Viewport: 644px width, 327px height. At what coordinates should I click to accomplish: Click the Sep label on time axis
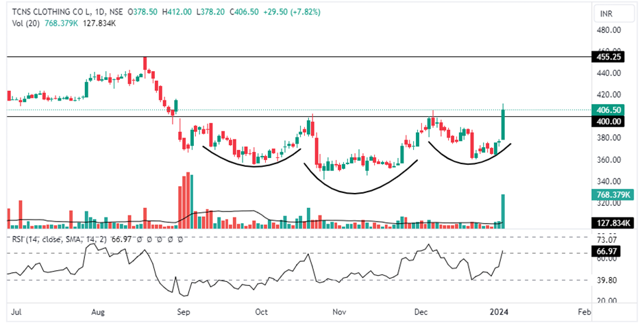[x=183, y=312]
